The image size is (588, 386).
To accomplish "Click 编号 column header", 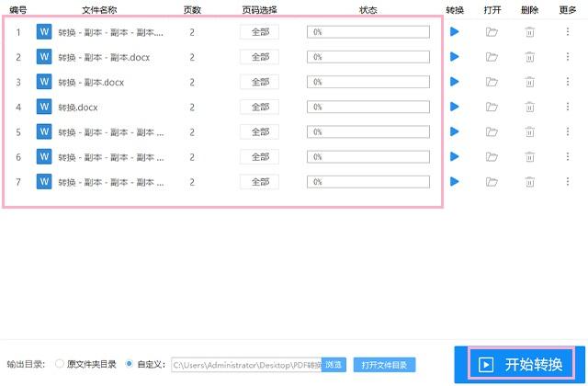I will (18, 10).
